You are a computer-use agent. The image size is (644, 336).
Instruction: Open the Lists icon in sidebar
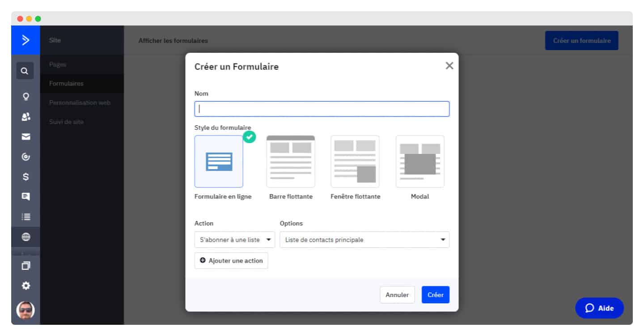click(26, 217)
